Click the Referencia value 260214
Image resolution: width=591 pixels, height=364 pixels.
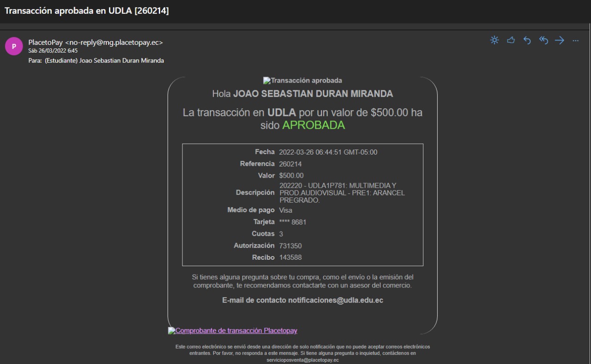[290, 164]
